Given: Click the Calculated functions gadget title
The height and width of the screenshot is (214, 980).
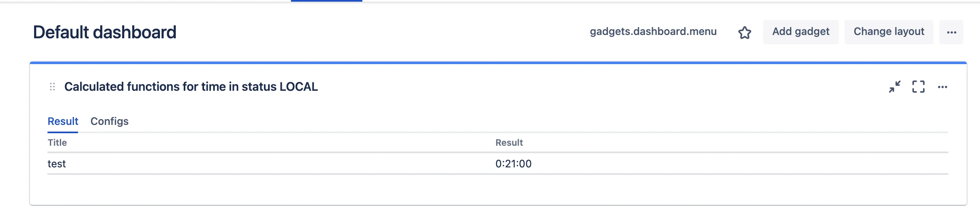Looking at the screenshot, I should point(191,87).
